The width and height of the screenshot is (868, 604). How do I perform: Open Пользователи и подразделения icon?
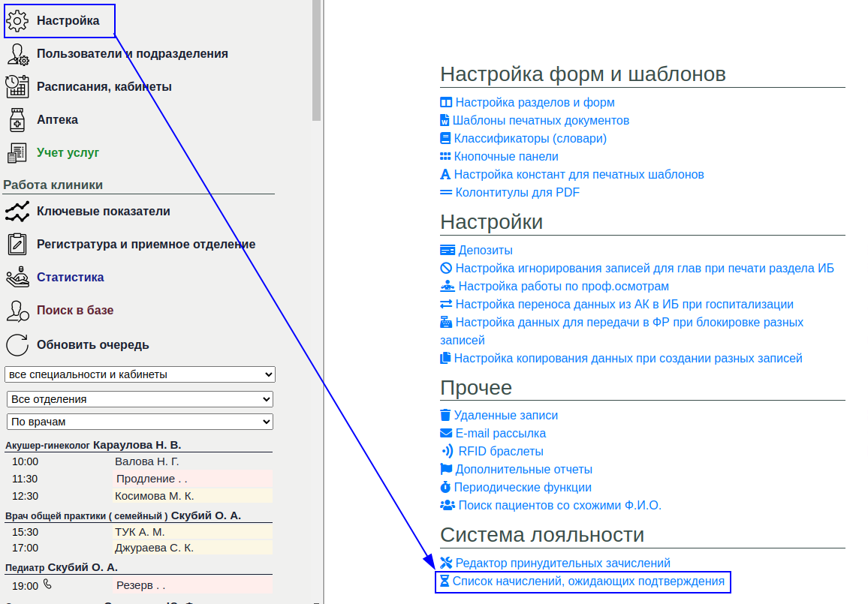17,54
